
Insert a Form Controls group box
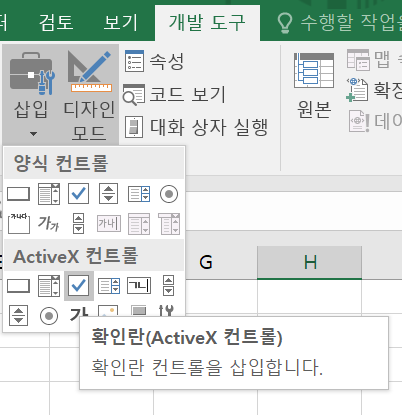click(19, 224)
